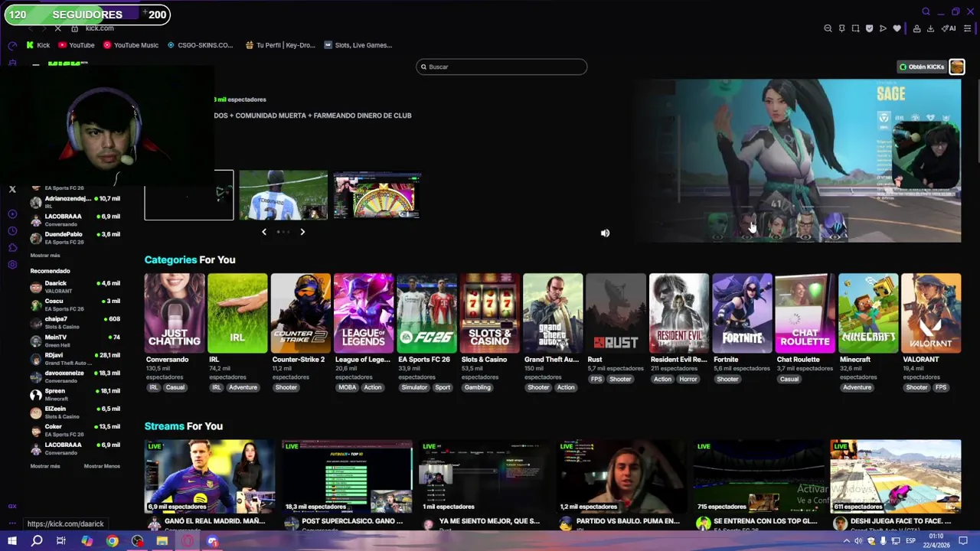This screenshot has width=980, height=551.
Task: Click the browser account profile icon
Action: pos(916,28)
